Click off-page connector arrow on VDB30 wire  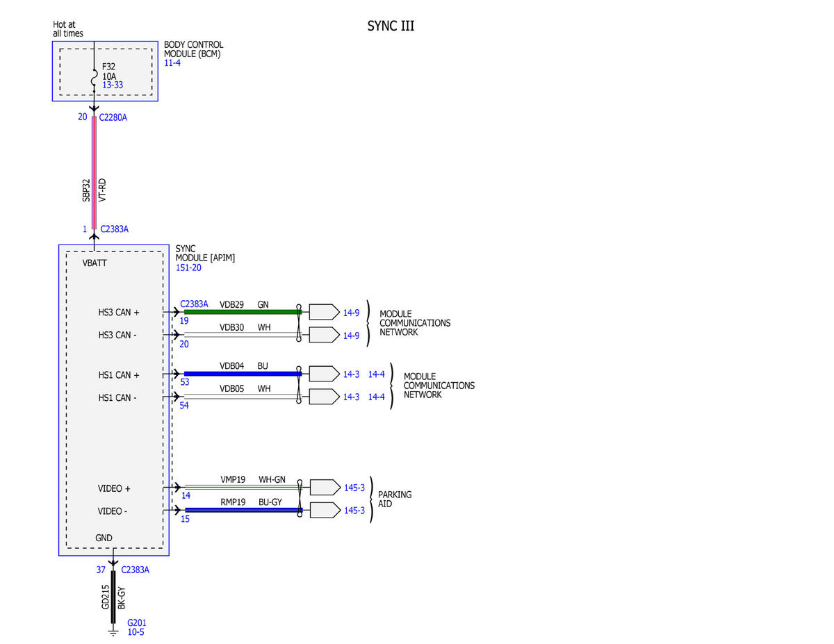pos(324,335)
